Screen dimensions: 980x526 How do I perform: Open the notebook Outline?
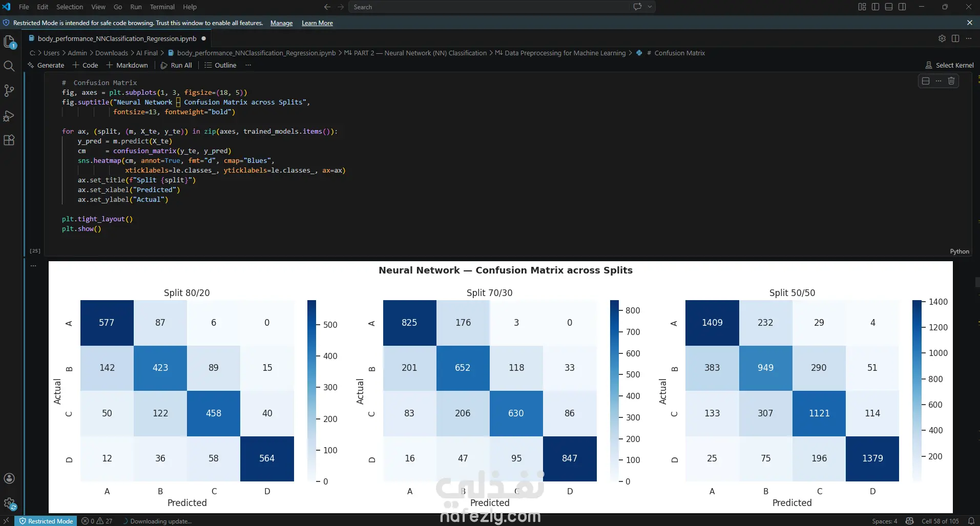click(220, 65)
